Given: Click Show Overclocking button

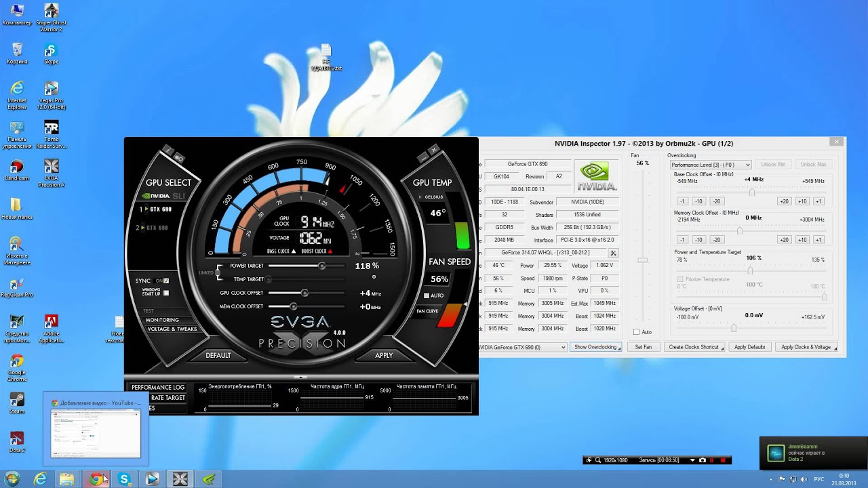Looking at the screenshot, I should [x=595, y=347].
